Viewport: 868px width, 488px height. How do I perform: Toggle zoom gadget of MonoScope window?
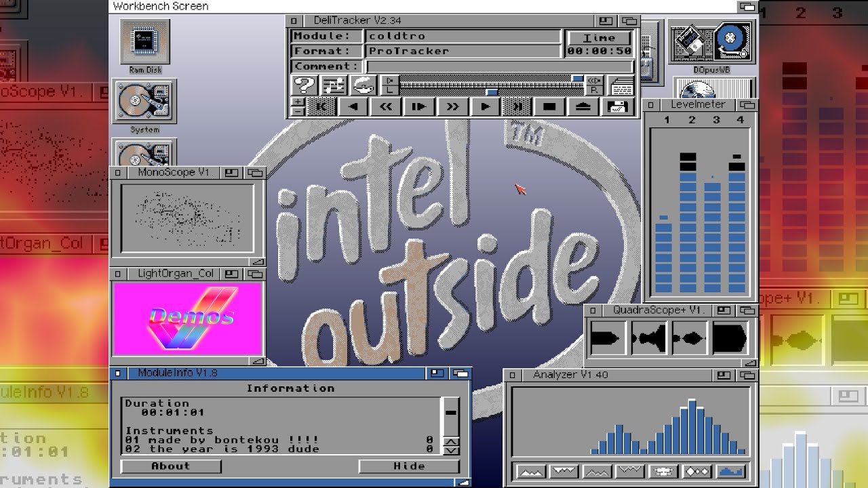pos(231,173)
